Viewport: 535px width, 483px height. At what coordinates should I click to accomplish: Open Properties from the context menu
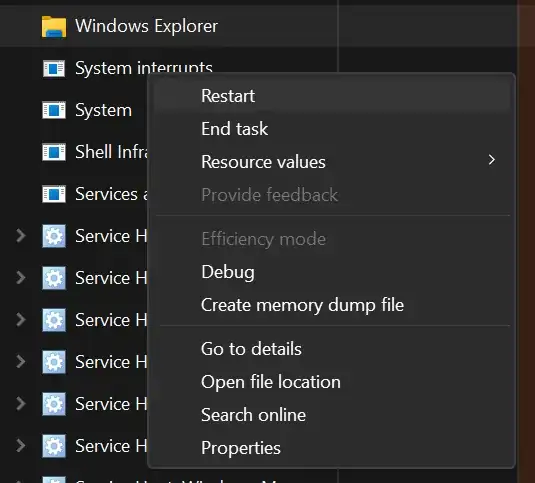point(331,448)
